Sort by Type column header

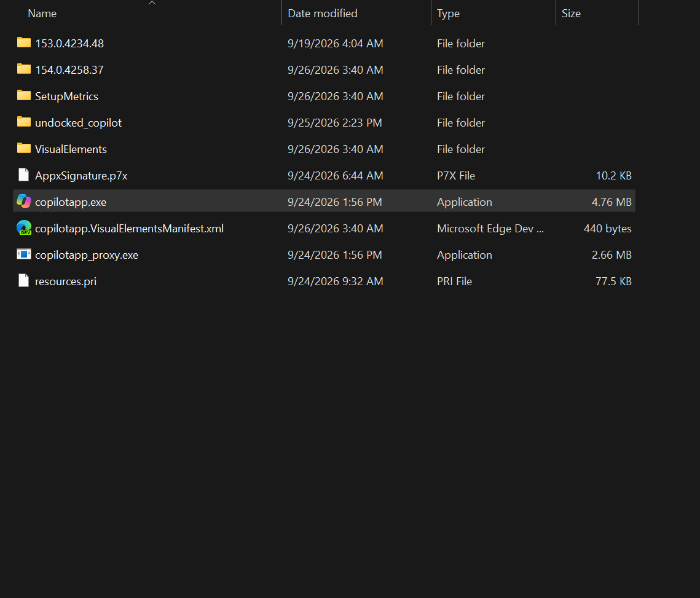pyautogui.click(x=448, y=14)
